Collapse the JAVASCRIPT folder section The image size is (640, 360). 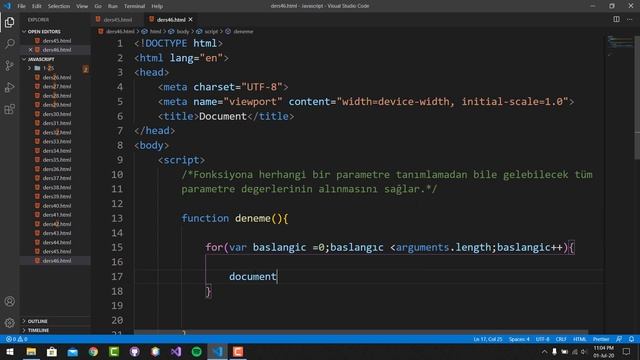(55, 59)
